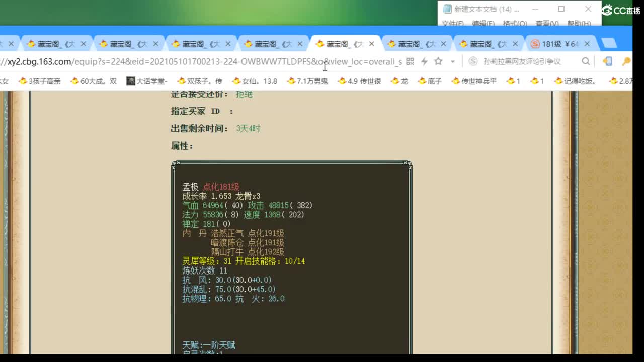Click the magnifier search icon
Screen dimensions: 644x362
click(586, 61)
